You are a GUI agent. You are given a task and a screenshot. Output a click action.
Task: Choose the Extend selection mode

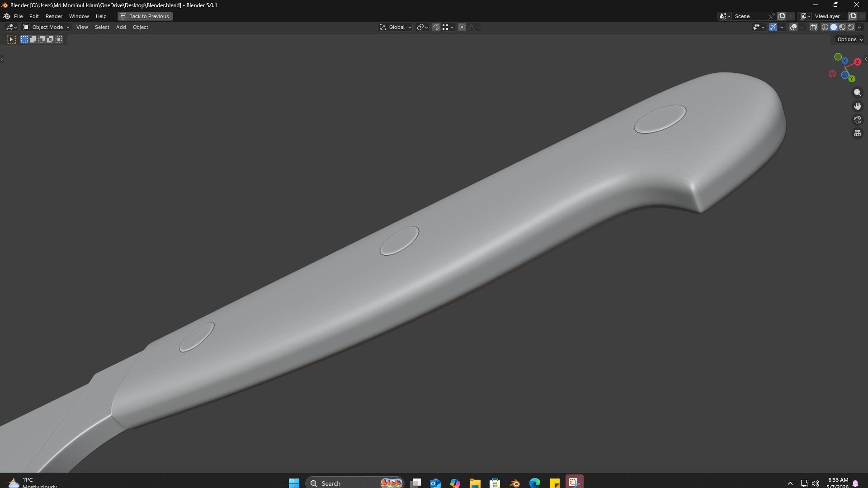(x=33, y=39)
